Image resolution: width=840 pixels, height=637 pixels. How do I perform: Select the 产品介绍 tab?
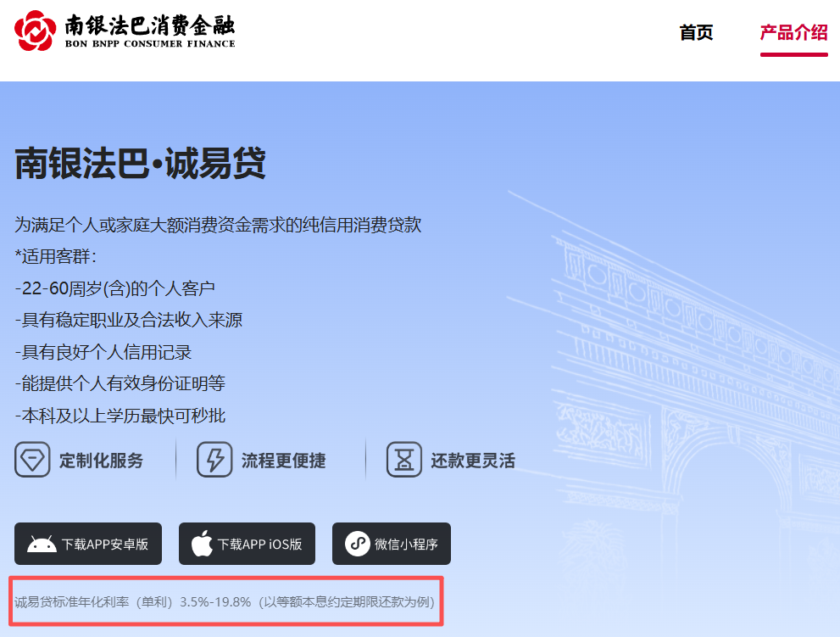pyautogui.click(x=794, y=33)
